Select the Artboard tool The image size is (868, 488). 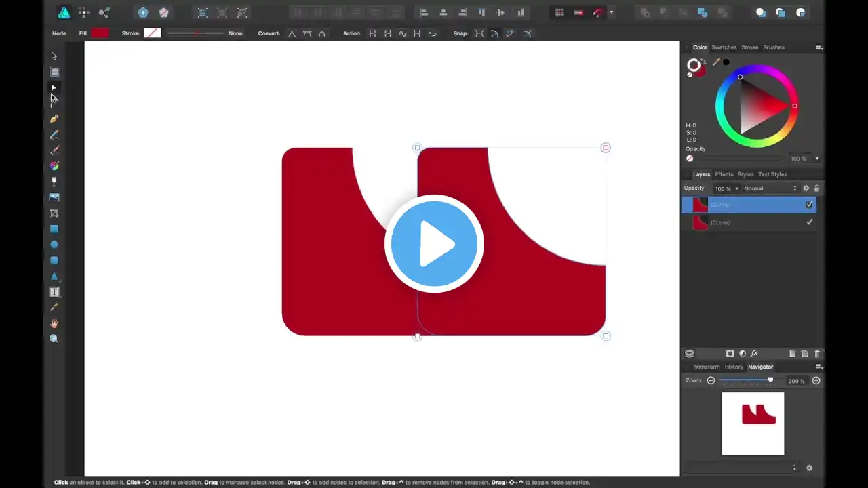pyautogui.click(x=54, y=72)
